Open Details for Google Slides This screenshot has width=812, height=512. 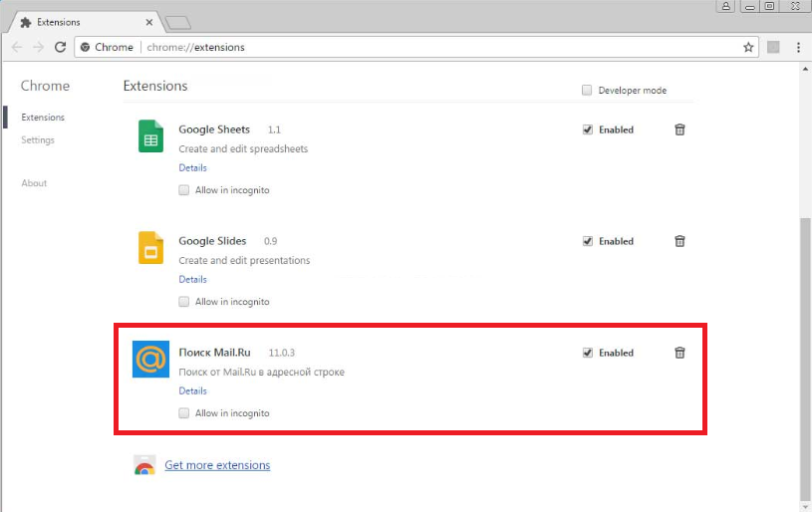tap(192, 279)
